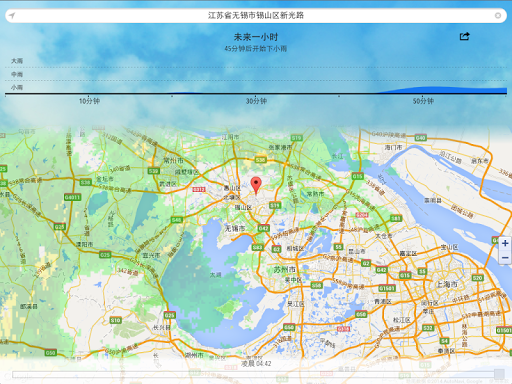Select the 30分钟 marker on rain chart
Image resolution: width=512 pixels, height=384 pixels.
[x=256, y=101]
